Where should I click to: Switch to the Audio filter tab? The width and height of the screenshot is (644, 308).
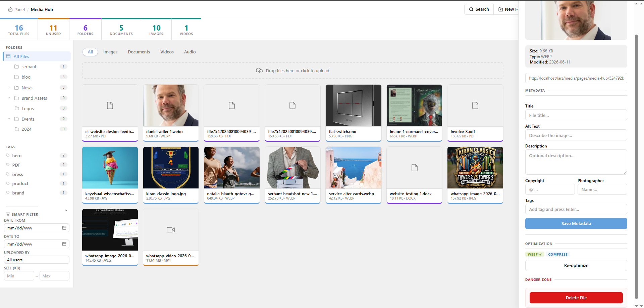click(x=190, y=52)
